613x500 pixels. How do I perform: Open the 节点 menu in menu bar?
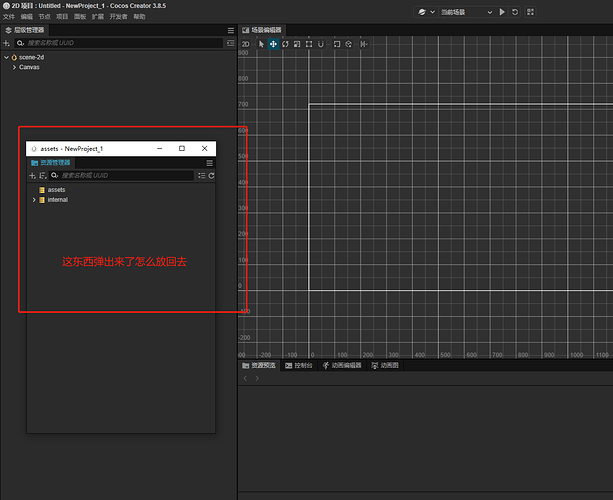[44, 18]
